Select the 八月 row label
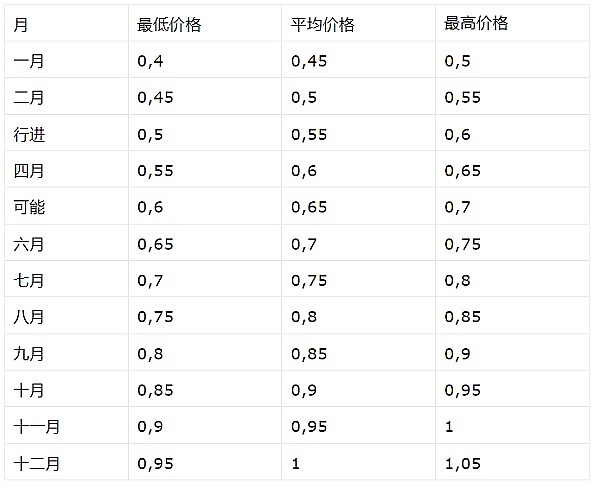The height and width of the screenshot is (489, 600). tap(29, 317)
